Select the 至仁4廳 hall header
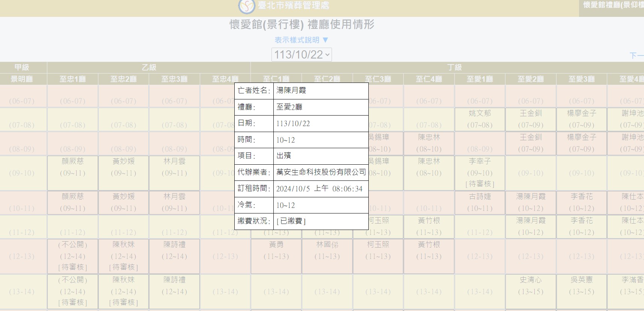This screenshot has width=644, height=311. pos(429,79)
